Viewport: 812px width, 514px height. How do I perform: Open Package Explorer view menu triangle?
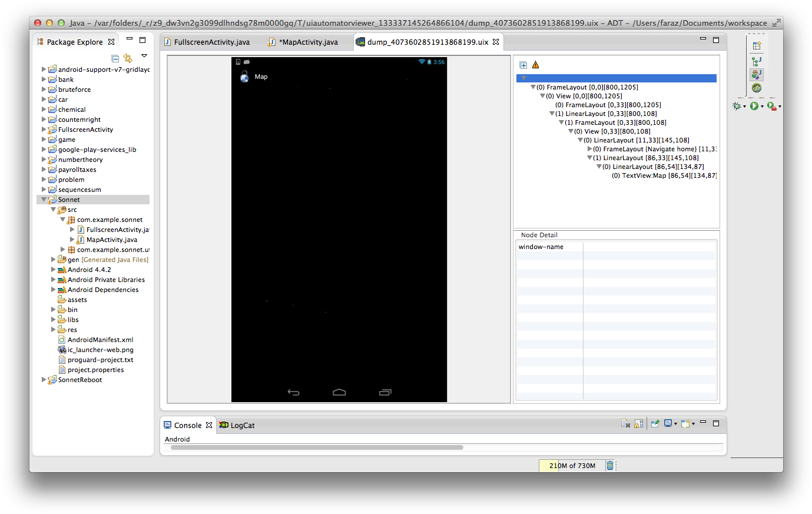pyautogui.click(x=144, y=56)
